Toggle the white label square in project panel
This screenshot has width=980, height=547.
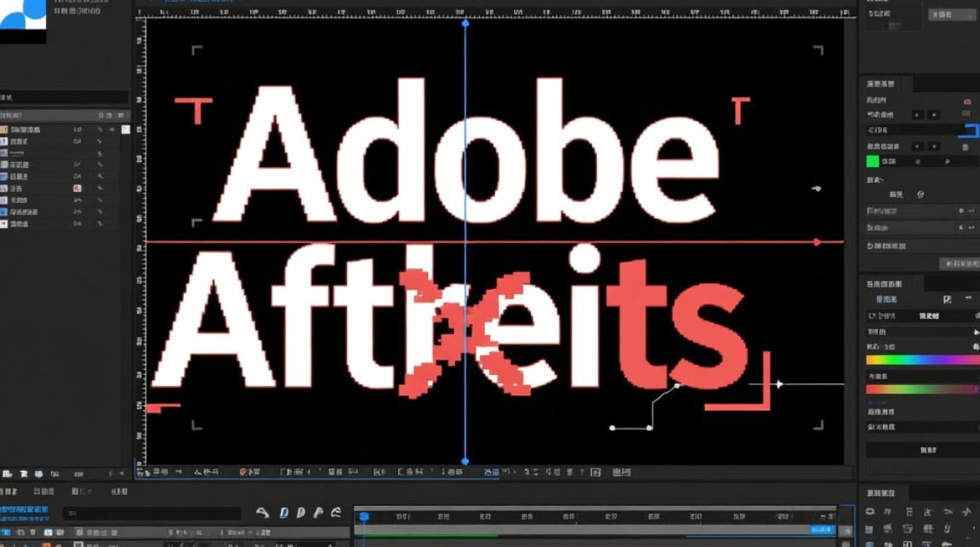[125, 129]
